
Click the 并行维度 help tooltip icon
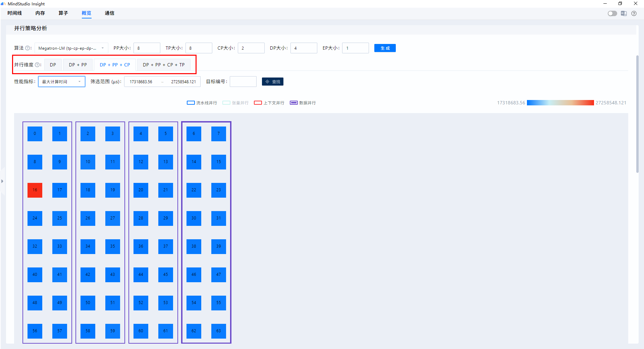point(37,65)
